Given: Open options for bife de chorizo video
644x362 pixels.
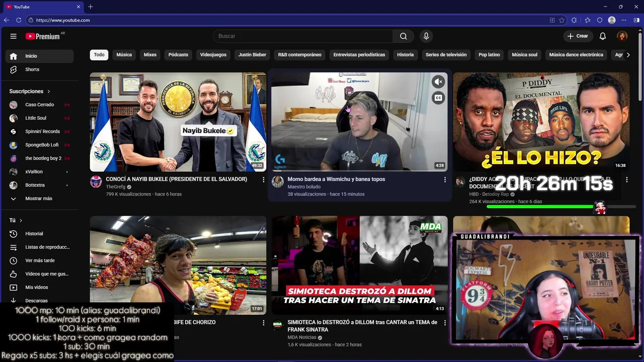Looking at the screenshot, I should coord(263,323).
